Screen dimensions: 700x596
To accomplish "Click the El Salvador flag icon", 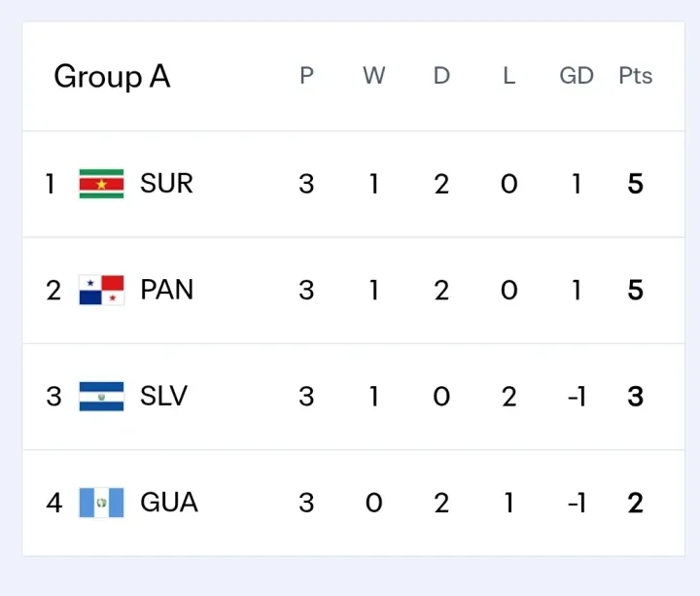I will [101, 396].
